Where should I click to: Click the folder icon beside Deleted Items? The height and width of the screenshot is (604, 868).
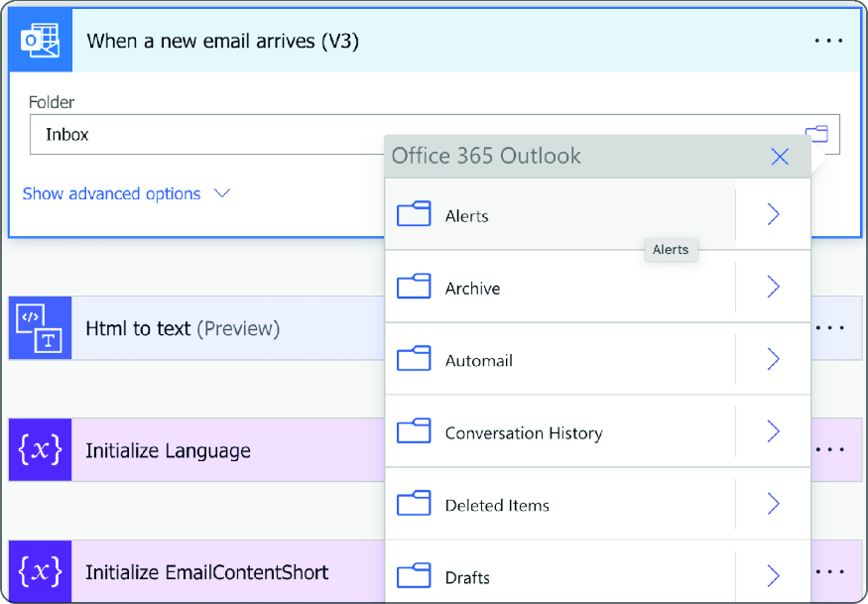click(x=414, y=503)
